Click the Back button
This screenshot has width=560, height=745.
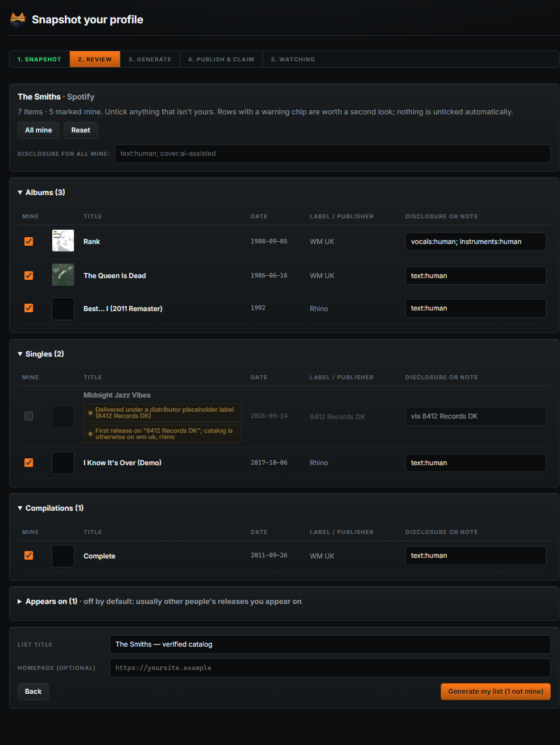pyautogui.click(x=33, y=692)
